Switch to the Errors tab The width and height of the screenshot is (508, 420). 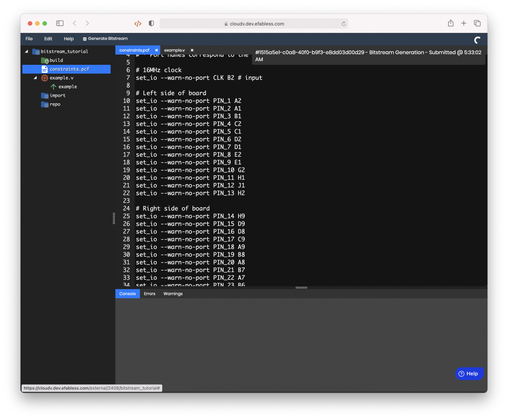[x=149, y=294]
